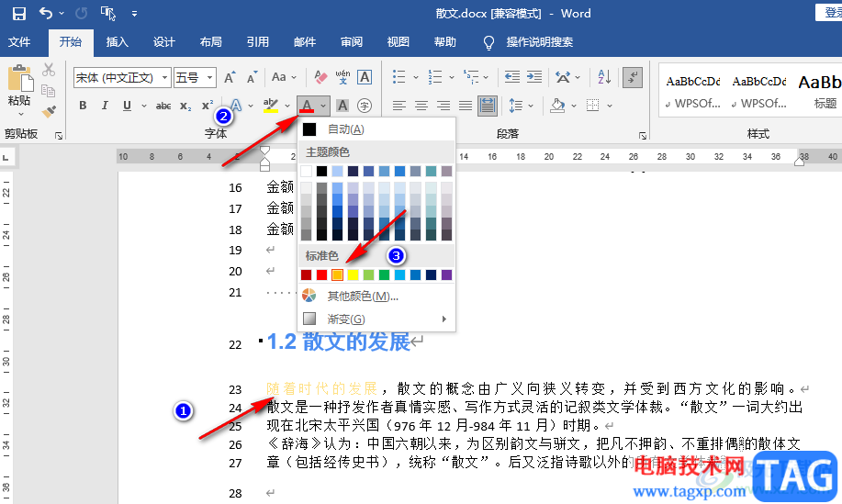This screenshot has width=842, height=504.
Task: Pick the yellow standard color swatch
Action: click(x=353, y=274)
